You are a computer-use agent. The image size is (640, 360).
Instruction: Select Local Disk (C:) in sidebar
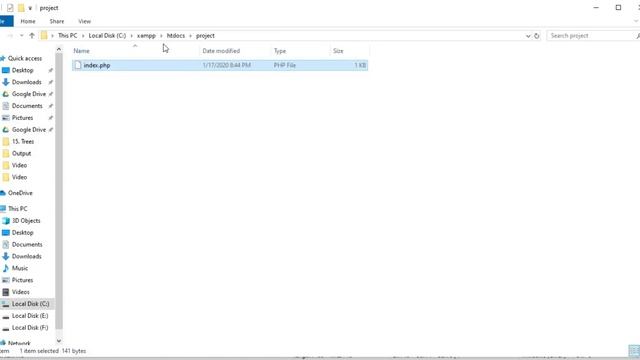coord(30,304)
